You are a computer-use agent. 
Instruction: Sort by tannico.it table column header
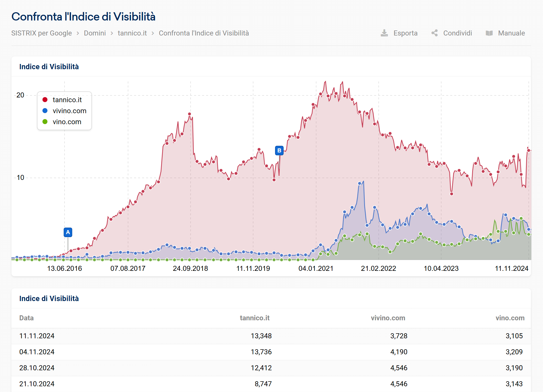click(x=255, y=318)
